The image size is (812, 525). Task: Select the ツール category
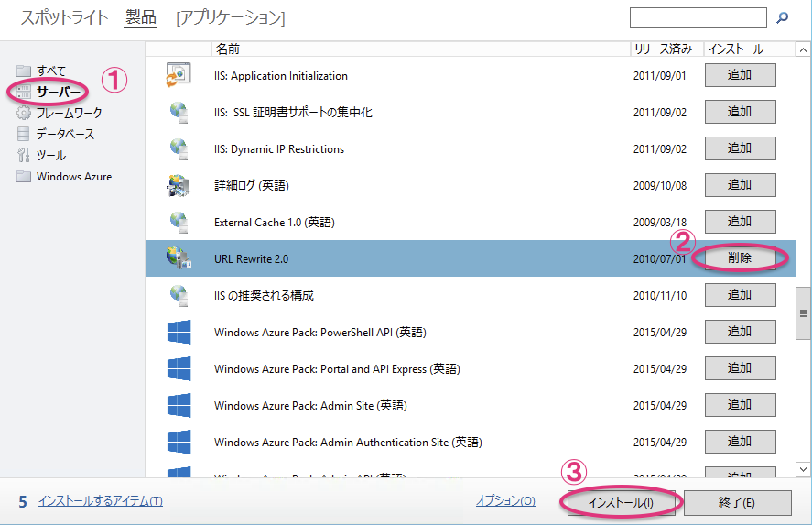tap(50, 155)
